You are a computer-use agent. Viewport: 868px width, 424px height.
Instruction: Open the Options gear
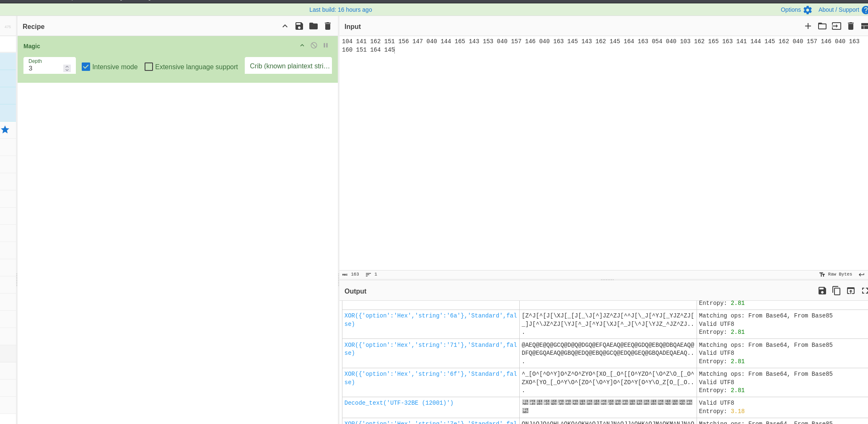point(808,10)
